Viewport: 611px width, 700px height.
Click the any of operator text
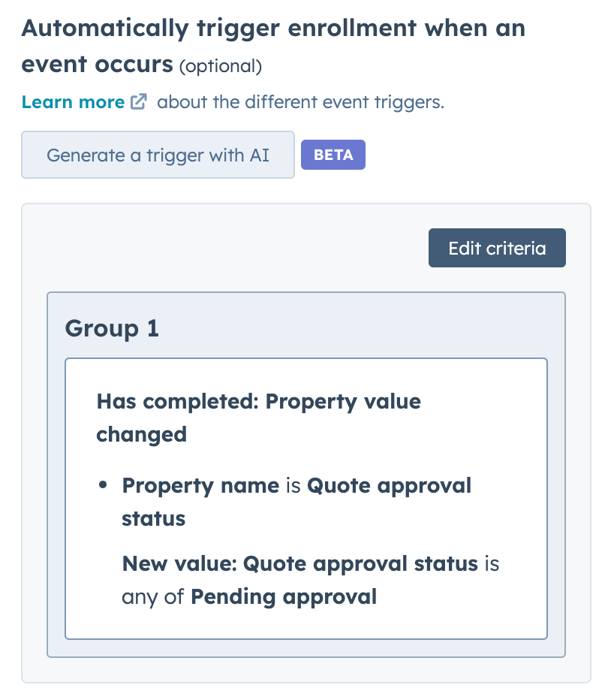(x=153, y=597)
